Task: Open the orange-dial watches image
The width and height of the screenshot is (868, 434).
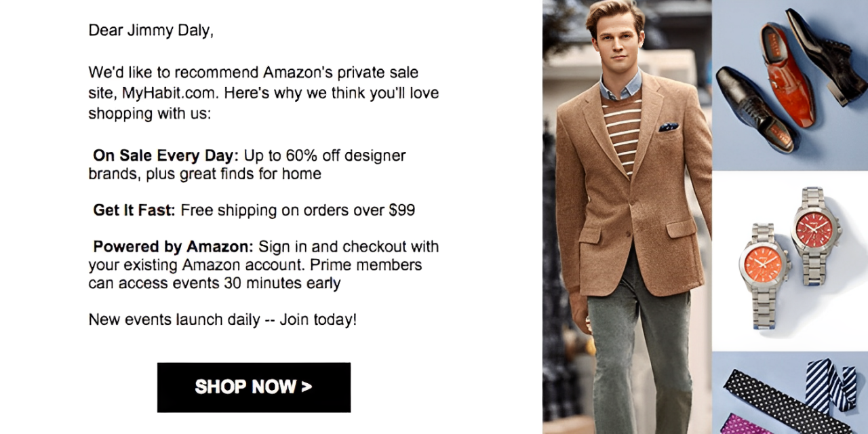Action: (x=790, y=261)
